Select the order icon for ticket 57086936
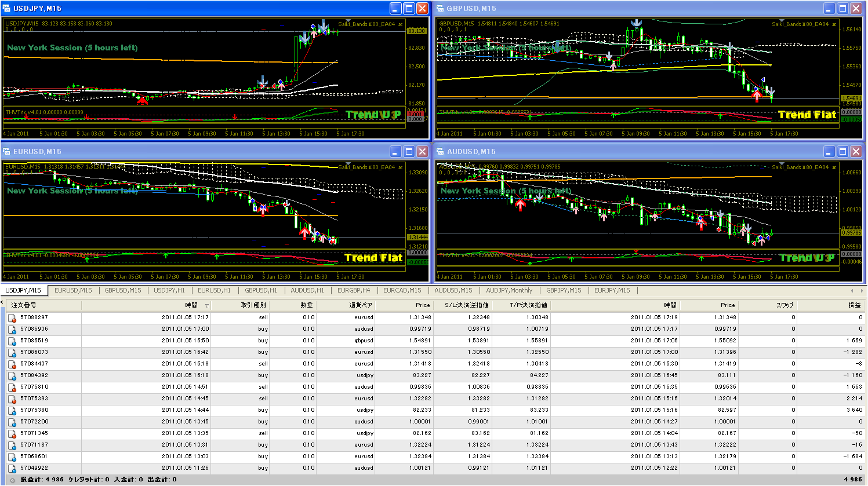This screenshot has height=486, width=868. (x=12, y=329)
